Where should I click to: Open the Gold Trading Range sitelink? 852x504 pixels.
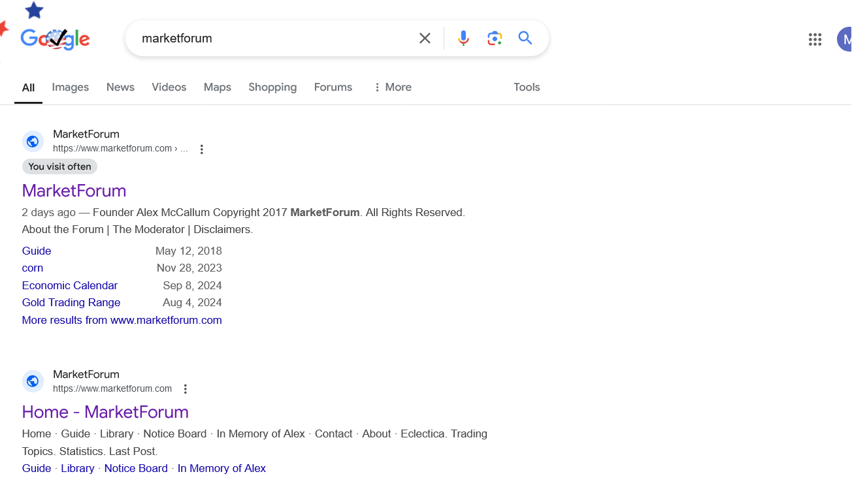[x=71, y=302]
